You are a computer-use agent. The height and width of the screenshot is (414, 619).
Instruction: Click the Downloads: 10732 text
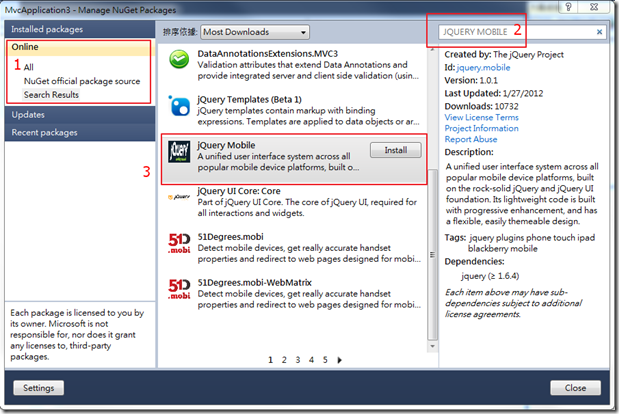tap(481, 106)
